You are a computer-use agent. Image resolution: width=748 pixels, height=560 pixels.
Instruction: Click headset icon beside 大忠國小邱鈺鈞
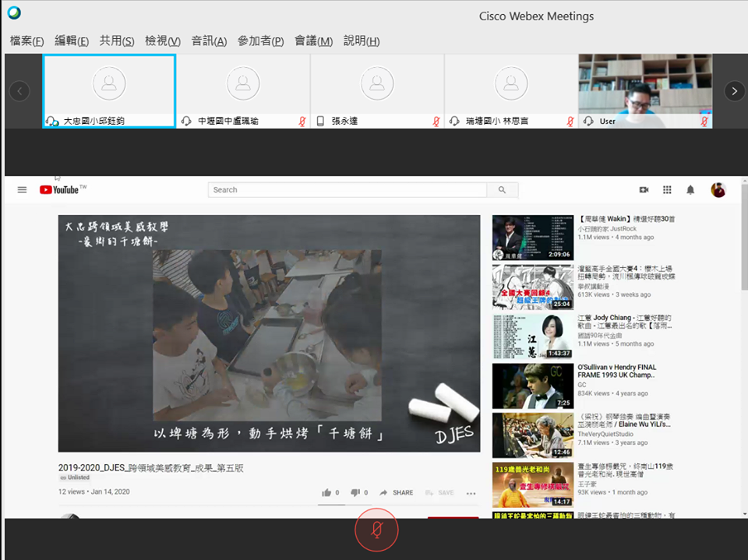pyautogui.click(x=51, y=122)
